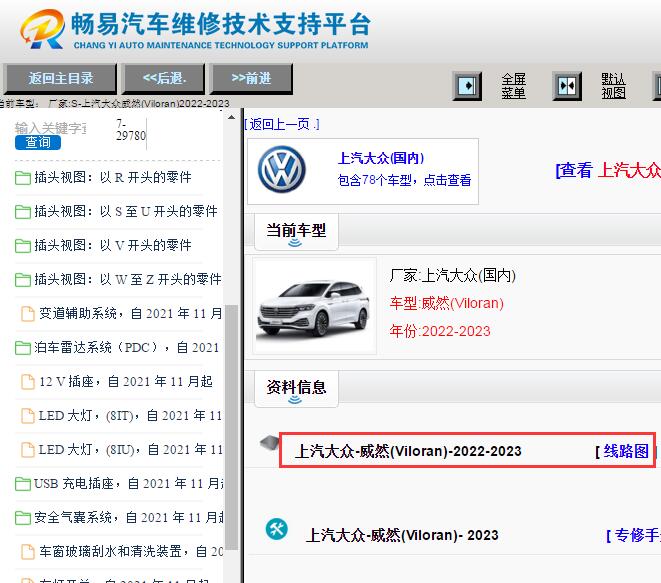Click the 畅易汽车维修技术支持平台 title
This screenshot has height=583, width=661.
tap(220, 24)
